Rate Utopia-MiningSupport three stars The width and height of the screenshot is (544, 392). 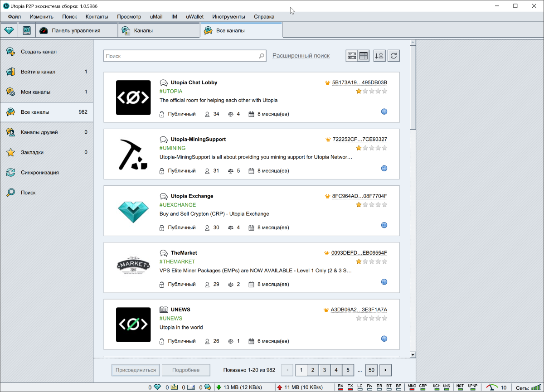(x=372, y=148)
